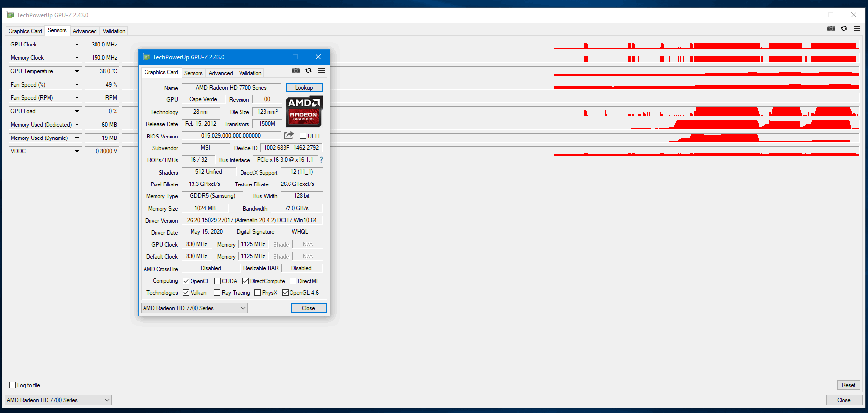Switch to Validation tab in front dialog
This screenshot has height=413, width=868.
(x=250, y=73)
